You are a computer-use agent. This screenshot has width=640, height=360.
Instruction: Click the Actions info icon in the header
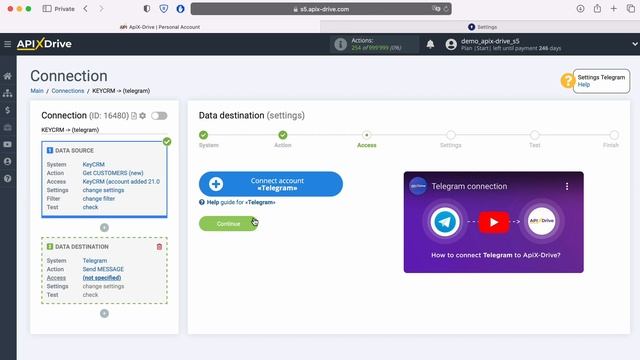tap(340, 44)
